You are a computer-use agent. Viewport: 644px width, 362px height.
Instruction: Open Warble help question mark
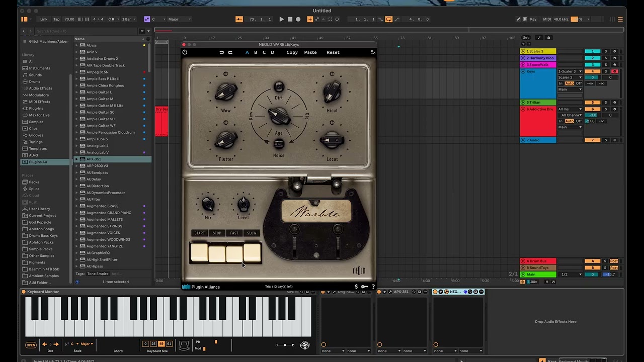coord(373,287)
